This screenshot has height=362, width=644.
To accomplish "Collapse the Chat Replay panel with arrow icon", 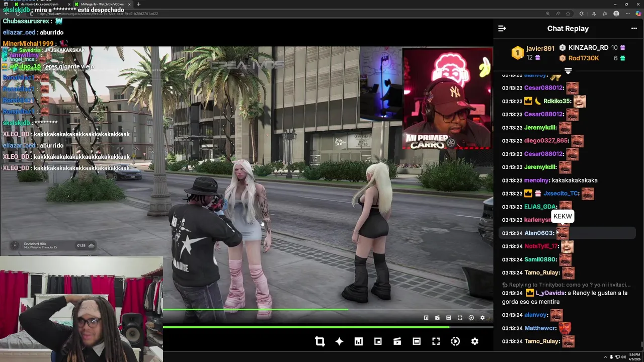I will tap(502, 29).
